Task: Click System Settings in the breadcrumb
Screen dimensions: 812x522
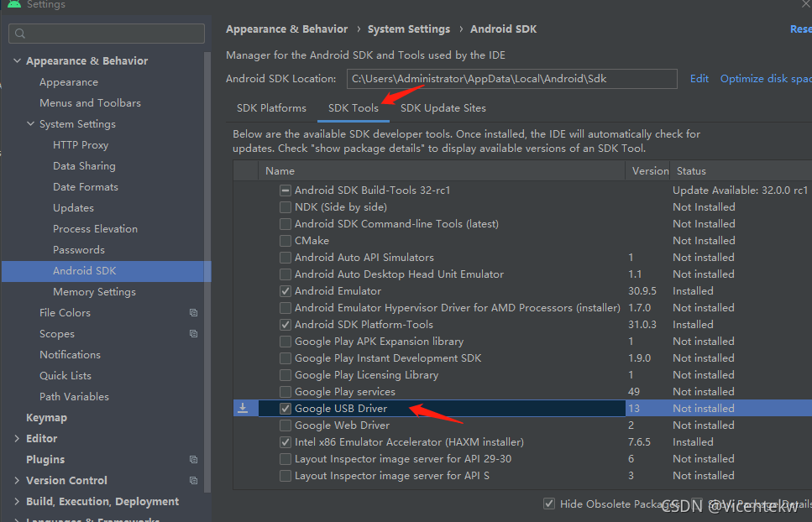Action: [409, 29]
